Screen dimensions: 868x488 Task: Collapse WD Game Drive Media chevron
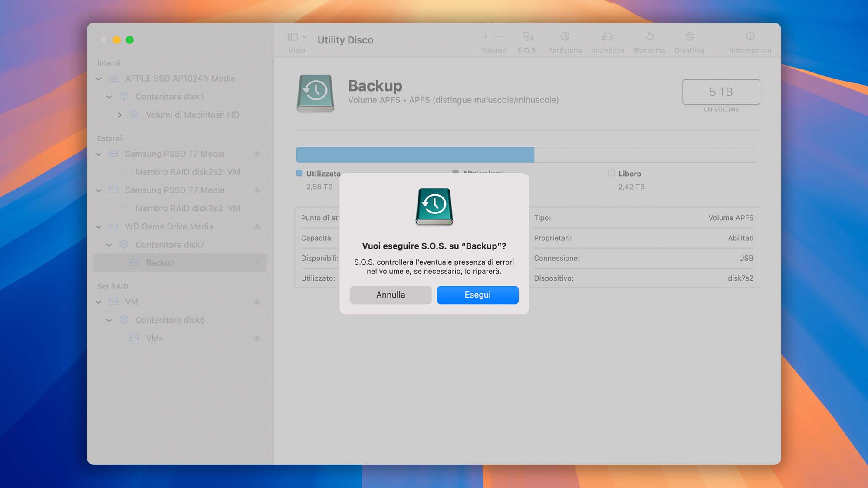tap(99, 227)
